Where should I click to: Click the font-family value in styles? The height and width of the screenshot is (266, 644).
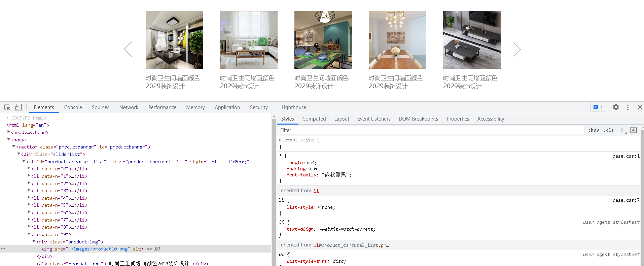(x=336, y=175)
